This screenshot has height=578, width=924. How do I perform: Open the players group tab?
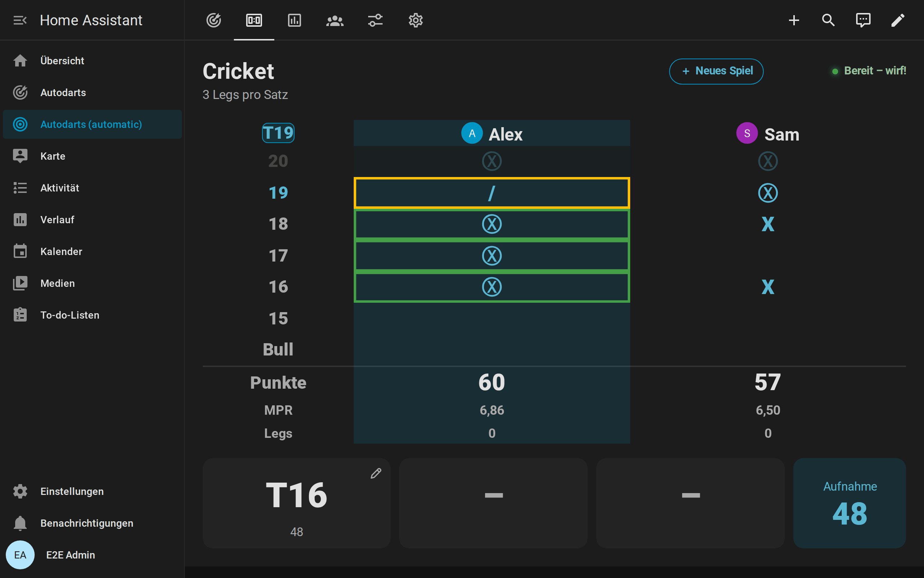point(335,20)
